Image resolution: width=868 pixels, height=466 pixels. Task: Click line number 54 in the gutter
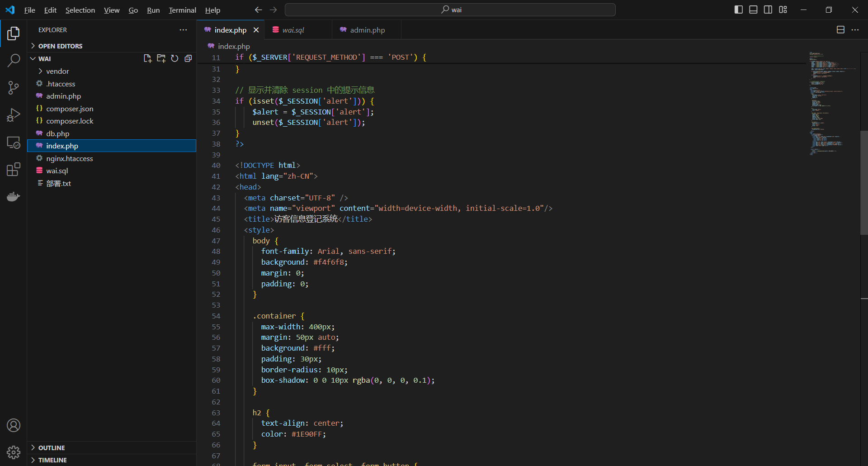click(216, 316)
